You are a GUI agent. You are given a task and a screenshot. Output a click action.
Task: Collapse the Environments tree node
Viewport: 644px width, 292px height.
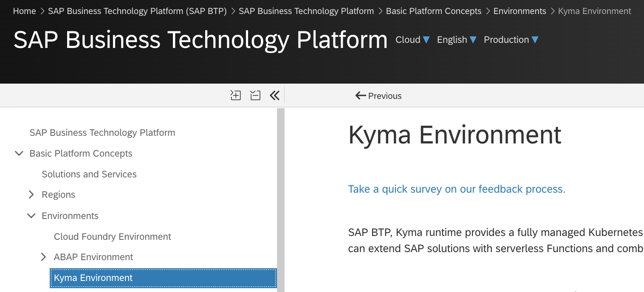pyautogui.click(x=31, y=216)
